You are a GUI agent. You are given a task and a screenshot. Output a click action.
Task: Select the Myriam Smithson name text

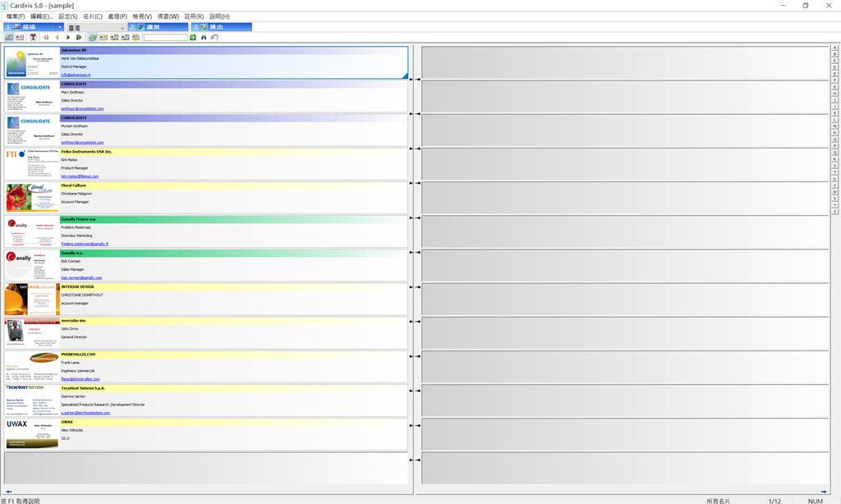pyautogui.click(x=74, y=126)
